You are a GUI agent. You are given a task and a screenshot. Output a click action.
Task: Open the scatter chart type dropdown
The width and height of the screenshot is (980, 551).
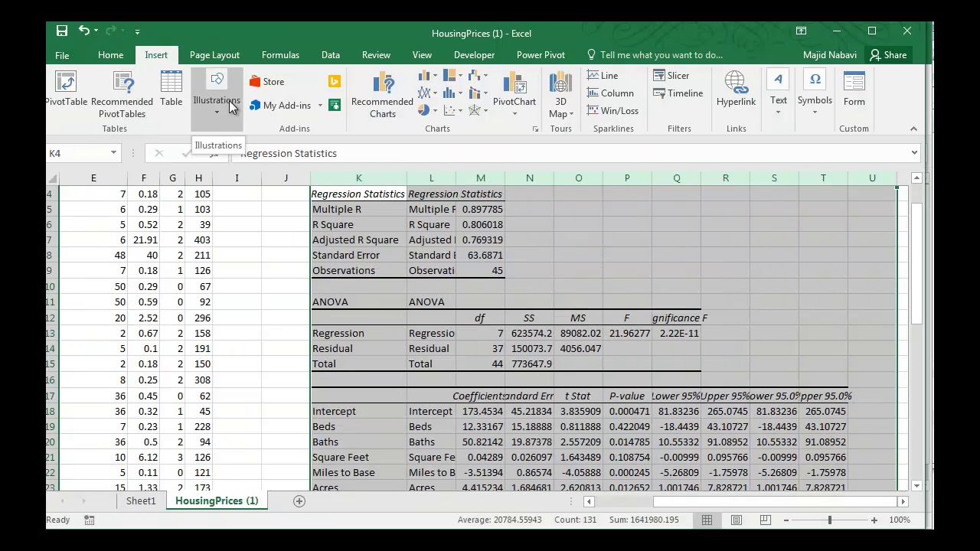[459, 111]
